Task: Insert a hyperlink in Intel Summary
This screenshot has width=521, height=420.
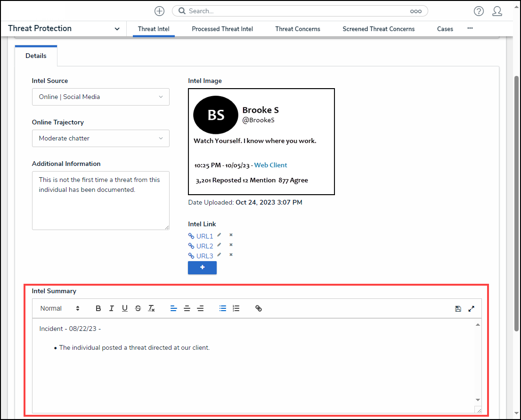Action: point(259,308)
